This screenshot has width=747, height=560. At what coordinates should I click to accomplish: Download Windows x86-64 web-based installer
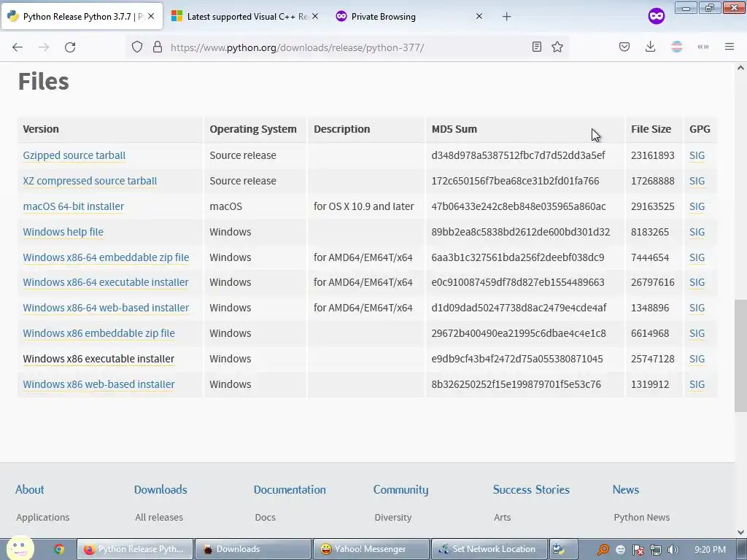107,308
